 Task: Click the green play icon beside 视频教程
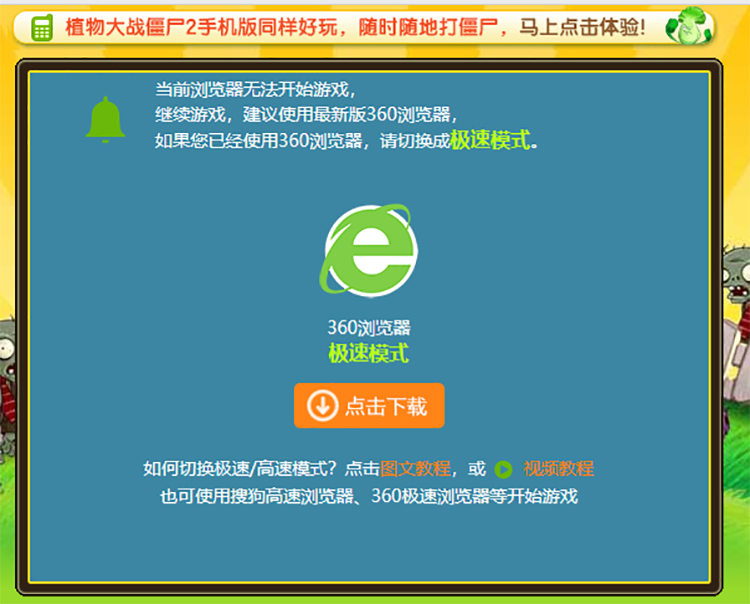(503, 470)
